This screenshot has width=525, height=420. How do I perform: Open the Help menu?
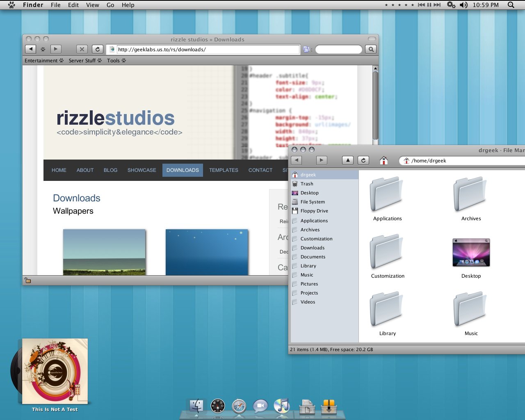pyautogui.click(x=128, y=5)
